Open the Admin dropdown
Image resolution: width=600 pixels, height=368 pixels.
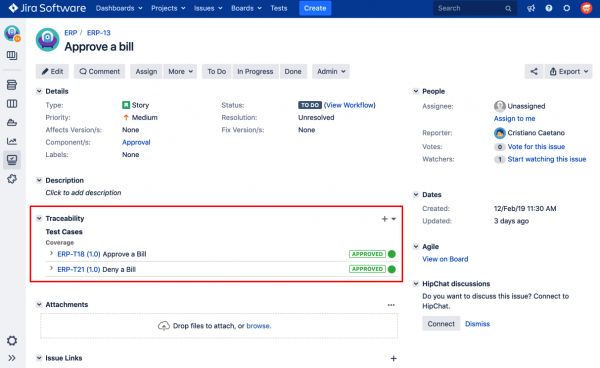click(331, 72)
